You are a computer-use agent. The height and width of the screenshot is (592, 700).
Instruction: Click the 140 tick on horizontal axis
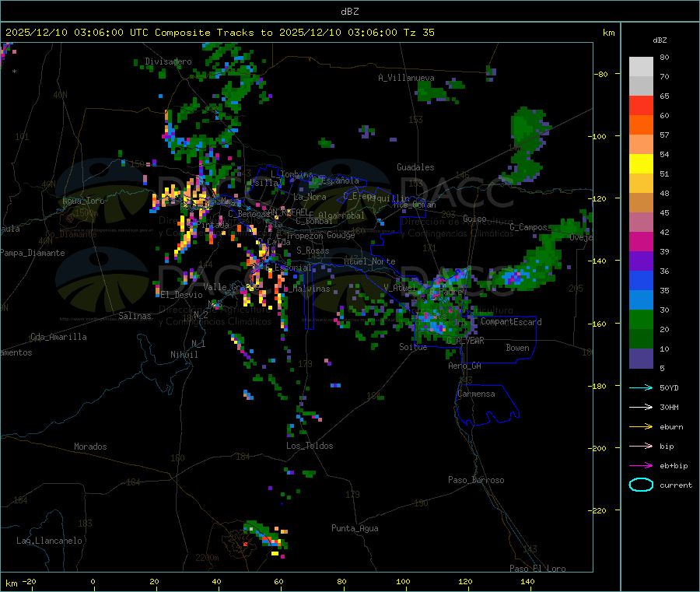tap(527, 581)
